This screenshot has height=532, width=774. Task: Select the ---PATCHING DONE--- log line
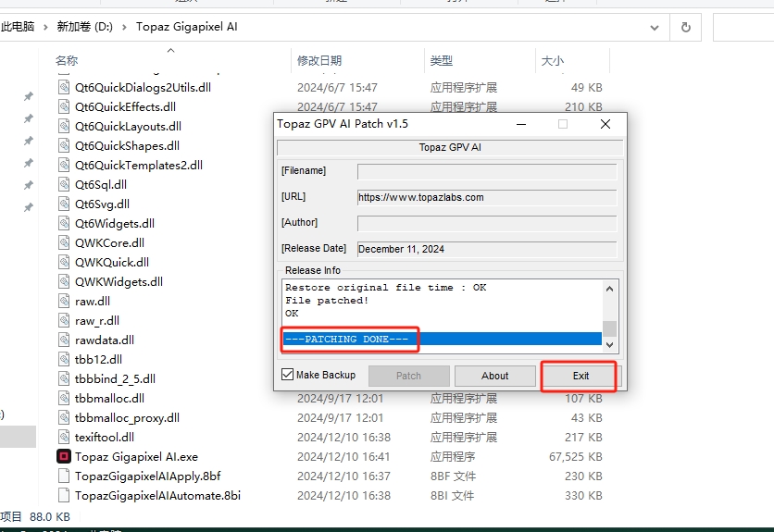443,339
